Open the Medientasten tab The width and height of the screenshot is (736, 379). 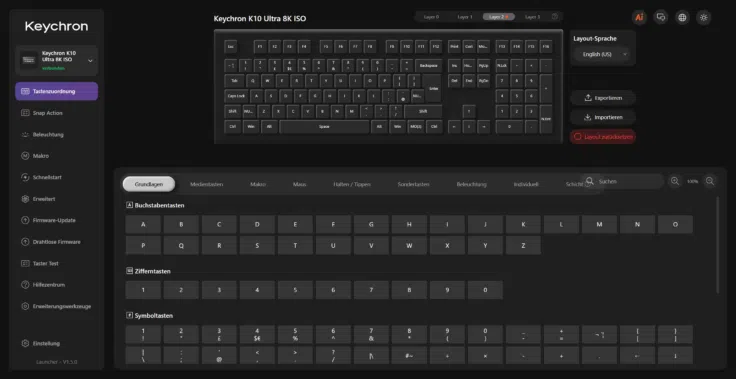coord(207,184)
